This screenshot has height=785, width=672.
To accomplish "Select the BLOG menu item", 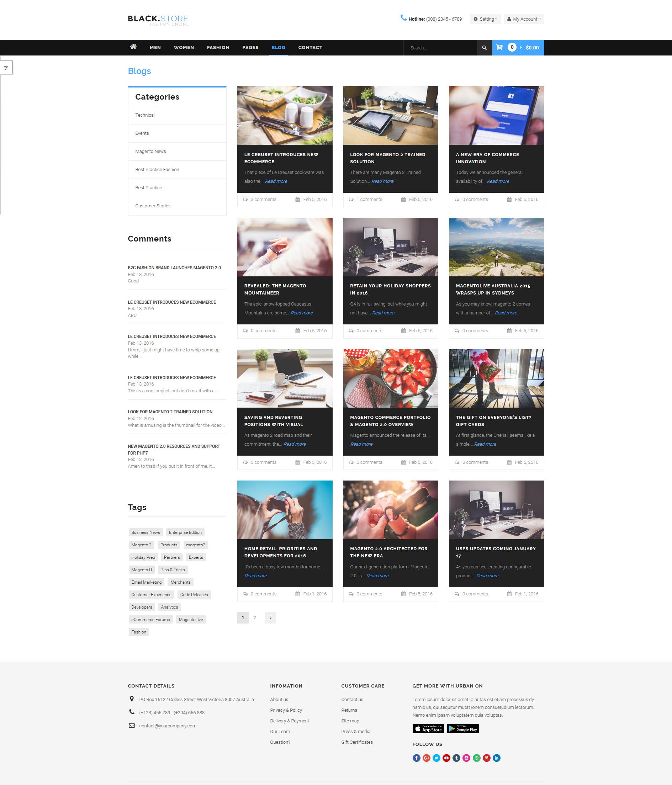I will click(x=278, y=47).
